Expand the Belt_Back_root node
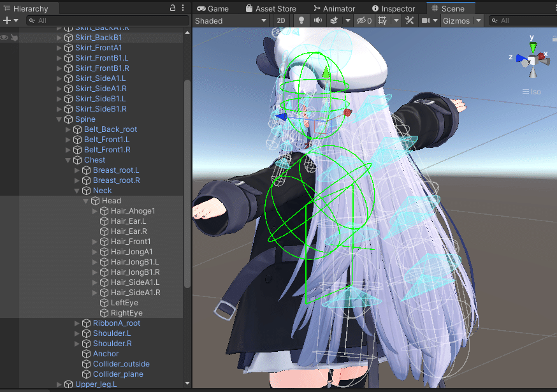557x392 pixels. tap(68, 129)
